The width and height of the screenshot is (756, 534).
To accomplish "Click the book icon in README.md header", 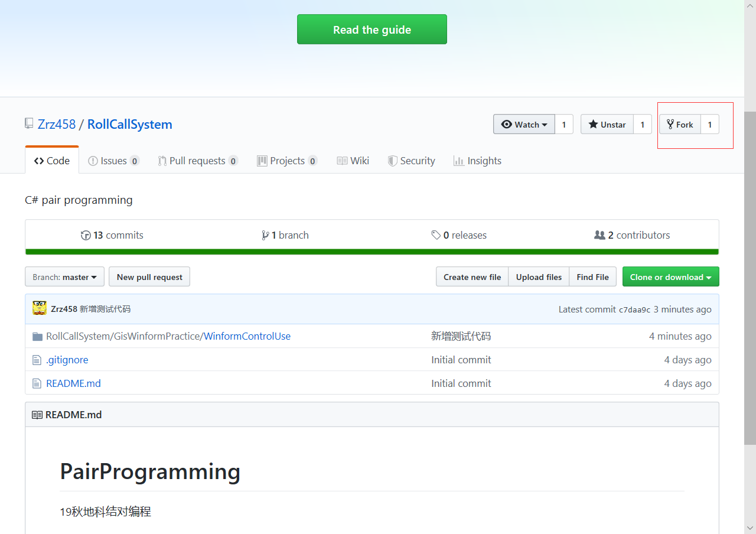I will tap(37, 415).
